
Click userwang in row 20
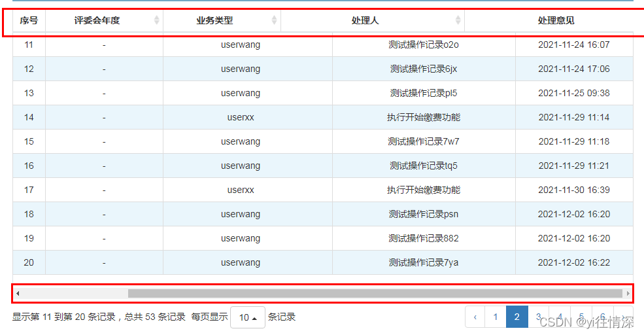(x=241, y=262)
